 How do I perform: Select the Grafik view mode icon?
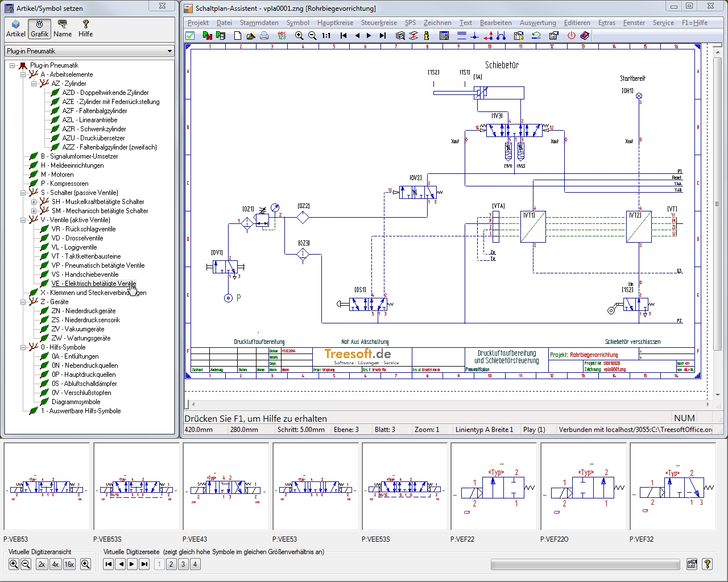point(39,28)
